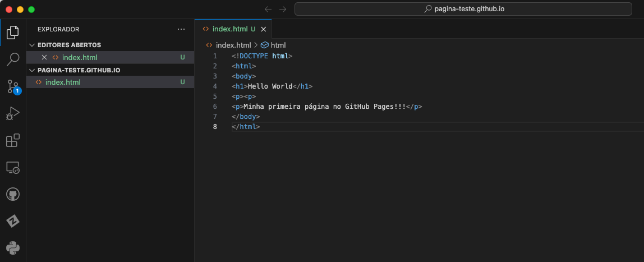Screen dimensions: 644x262
Task: Open the GitHub view icon
Action: click(x=13, y=194)
